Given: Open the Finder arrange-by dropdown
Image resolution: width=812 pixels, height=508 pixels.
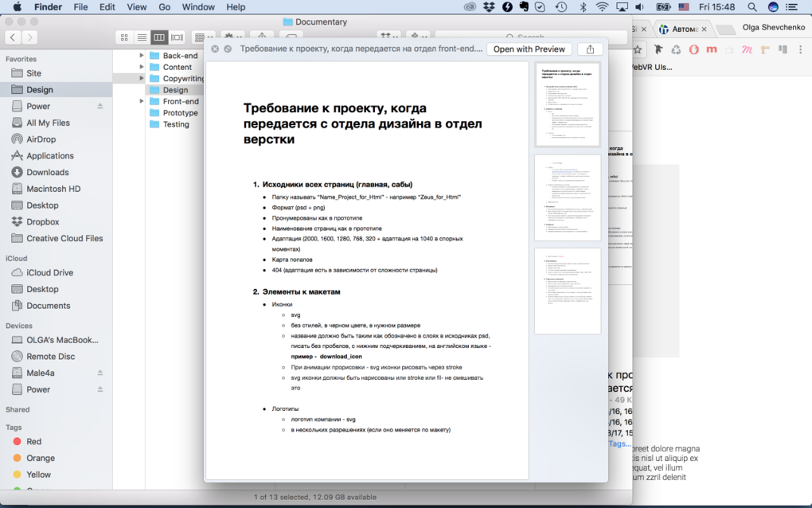Looking at the screenshot, I should [x=202, y=37].
